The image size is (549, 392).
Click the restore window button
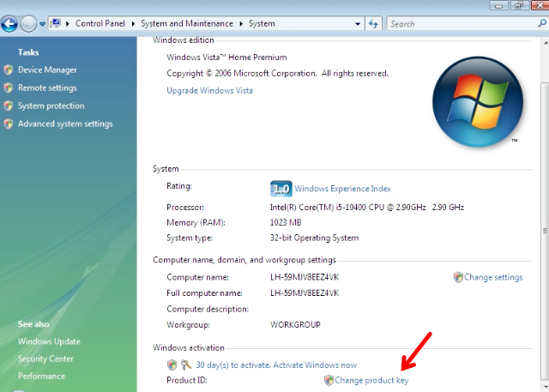(x=519, y=5)
